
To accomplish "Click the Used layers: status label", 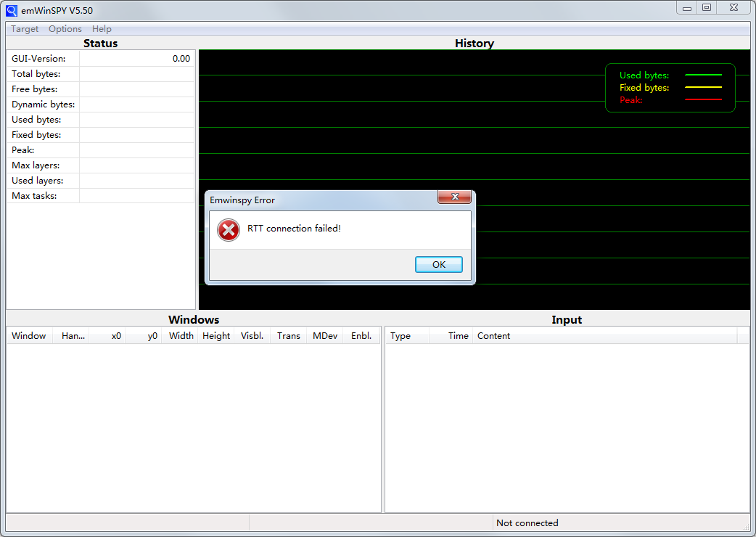I will (x=38, y=180).
